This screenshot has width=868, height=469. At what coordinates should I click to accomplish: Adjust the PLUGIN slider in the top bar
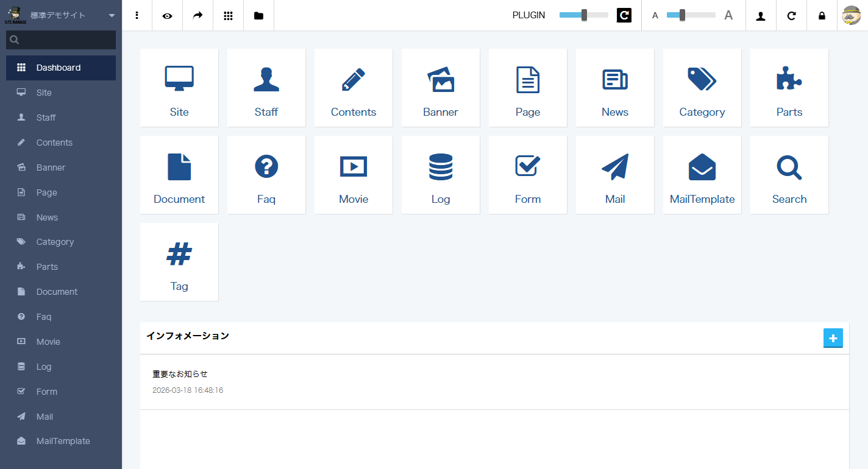click(x=583, y=15)
